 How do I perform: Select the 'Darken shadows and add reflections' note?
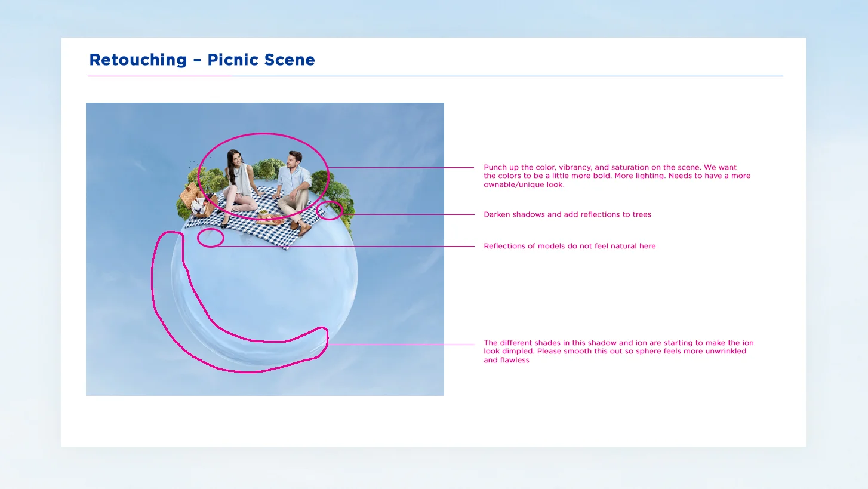(567, 214)
